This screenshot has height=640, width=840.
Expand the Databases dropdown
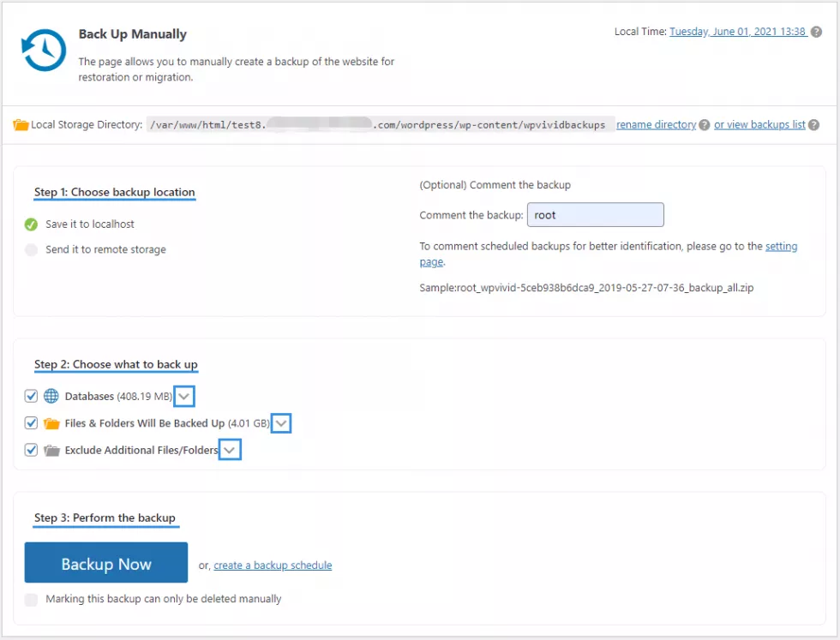184,396
